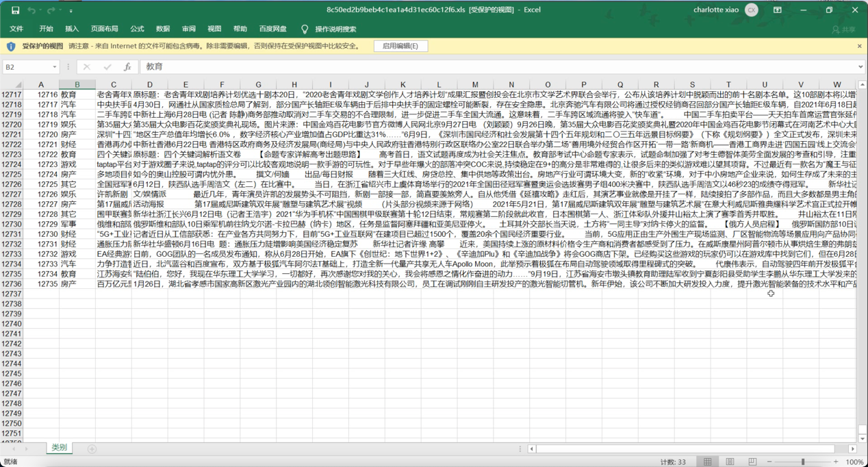Click the next sheet navigation arrow
This screenshot has width=868, height=467.
[x=27, y=449]
